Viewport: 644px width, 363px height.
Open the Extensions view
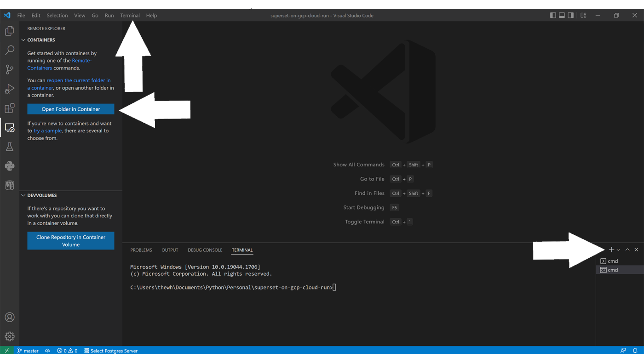click(x=9, y=108)
